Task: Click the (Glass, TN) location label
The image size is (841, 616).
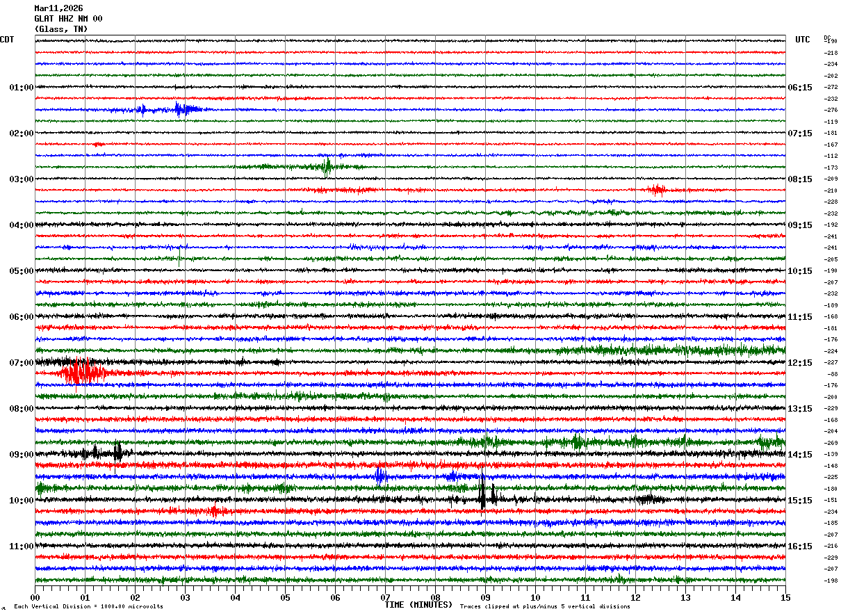Action: pyautogui.click(x=61, y=29)
